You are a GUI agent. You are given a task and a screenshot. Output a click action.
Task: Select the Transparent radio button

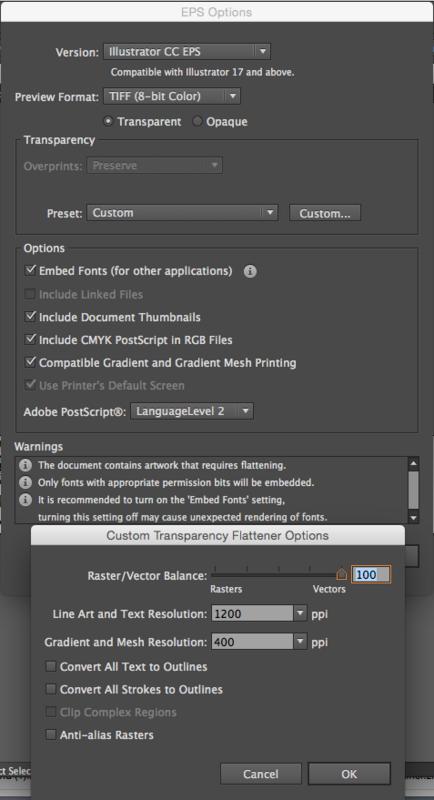click(108, 122)
